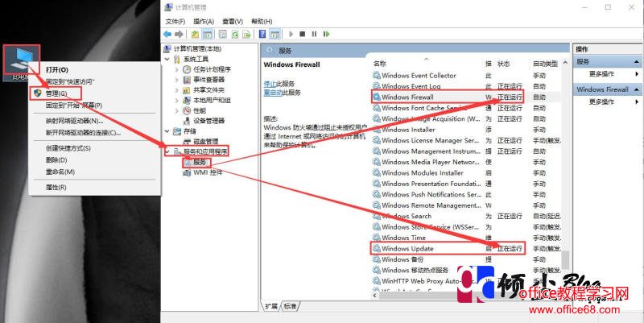Collapse the 存储 tree node
Image resolution: width=644 pixels, height=323 pixels.
pyautogui.click(x=167, y=131)
